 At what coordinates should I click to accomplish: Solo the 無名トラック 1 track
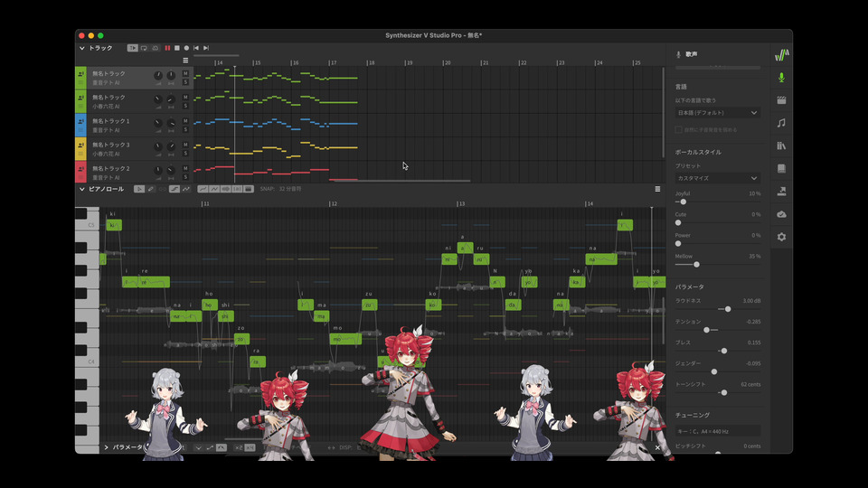coord(185,129)
